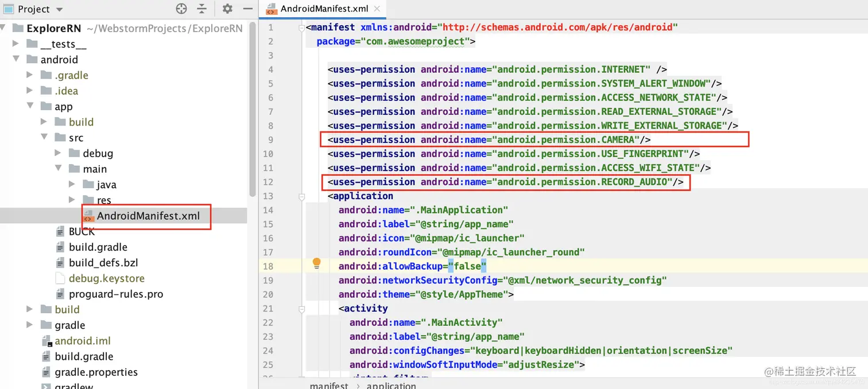Open build.gradle under app folder
The image size is (868, 389).
[x=98, y=247]
